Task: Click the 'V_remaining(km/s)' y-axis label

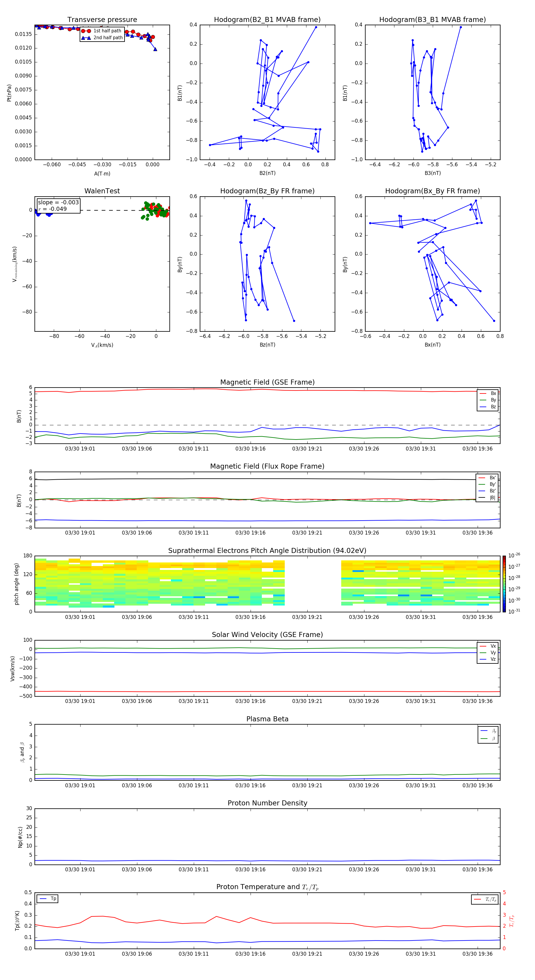Action: click(x=15, y=264)
